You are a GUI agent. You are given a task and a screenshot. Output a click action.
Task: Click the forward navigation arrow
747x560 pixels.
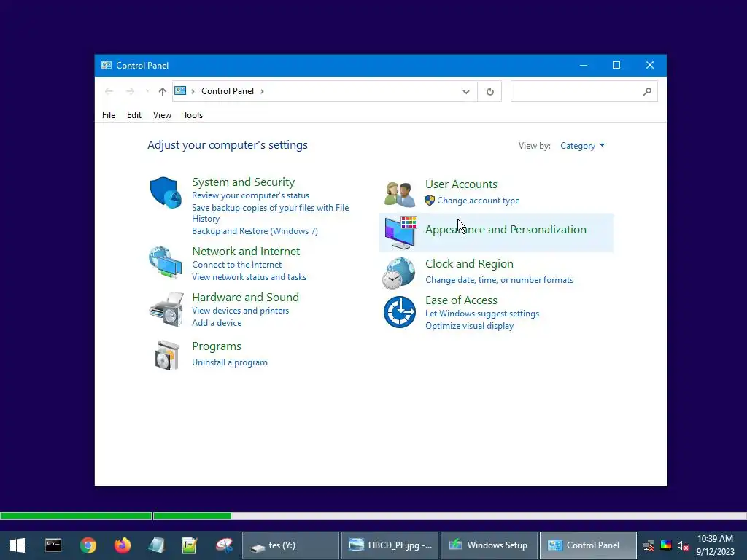pos(130,91)
